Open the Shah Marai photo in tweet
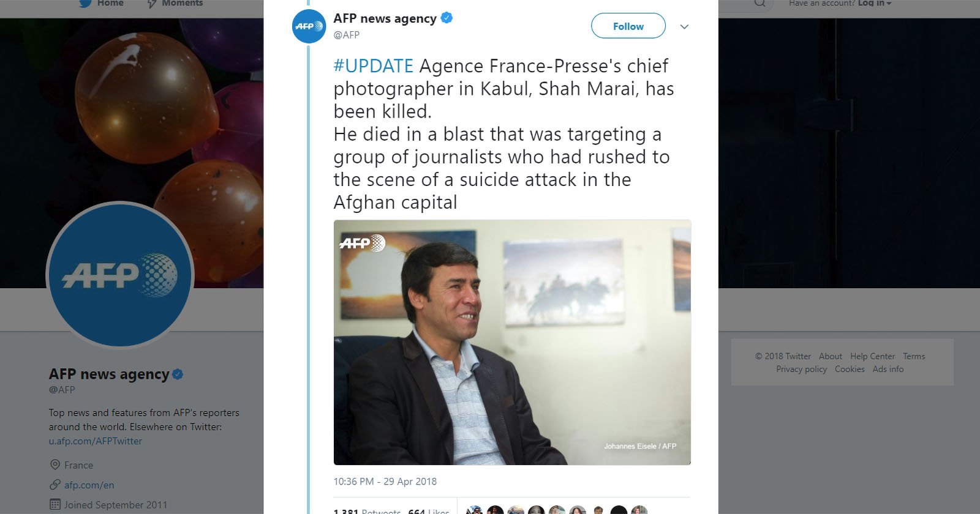The image size is (980, 514). coord(512,342)
